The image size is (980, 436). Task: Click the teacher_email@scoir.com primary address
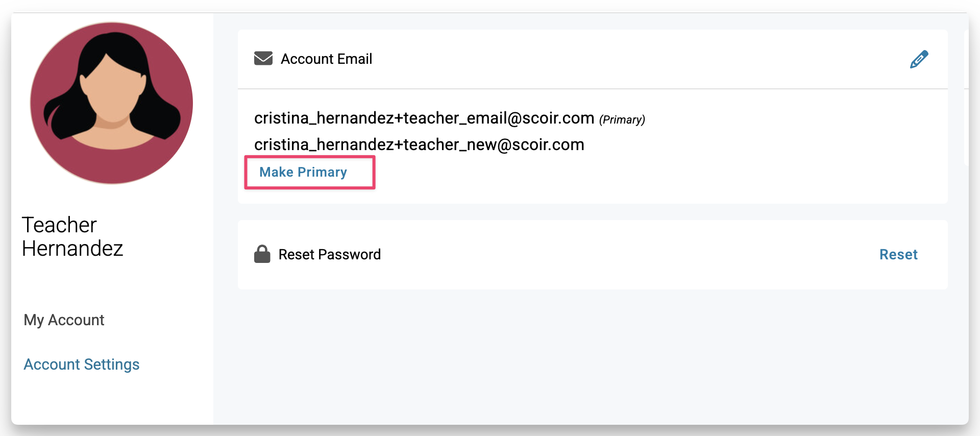424,118
